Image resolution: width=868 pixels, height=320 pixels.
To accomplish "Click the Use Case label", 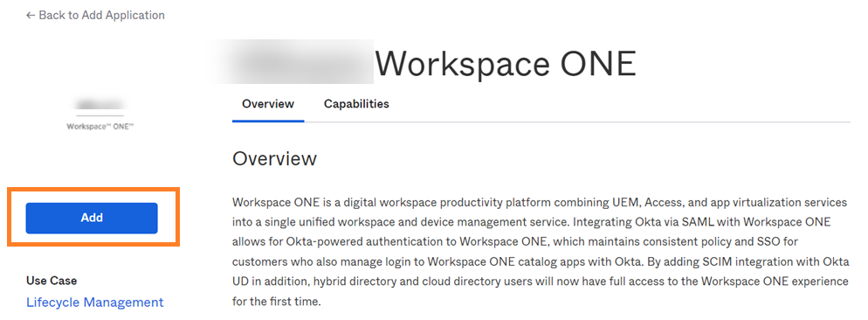I will coord(52,281).
